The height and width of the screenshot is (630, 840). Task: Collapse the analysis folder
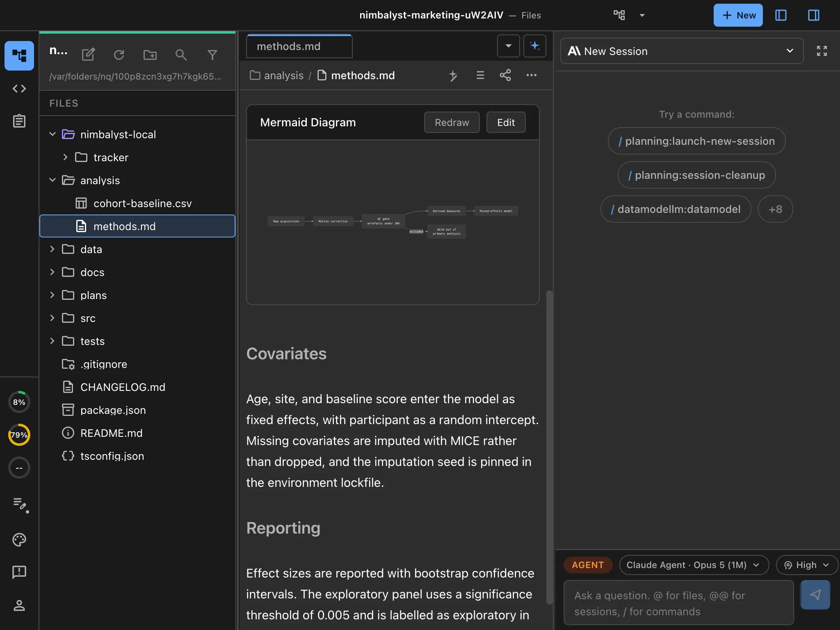[52, 180]
